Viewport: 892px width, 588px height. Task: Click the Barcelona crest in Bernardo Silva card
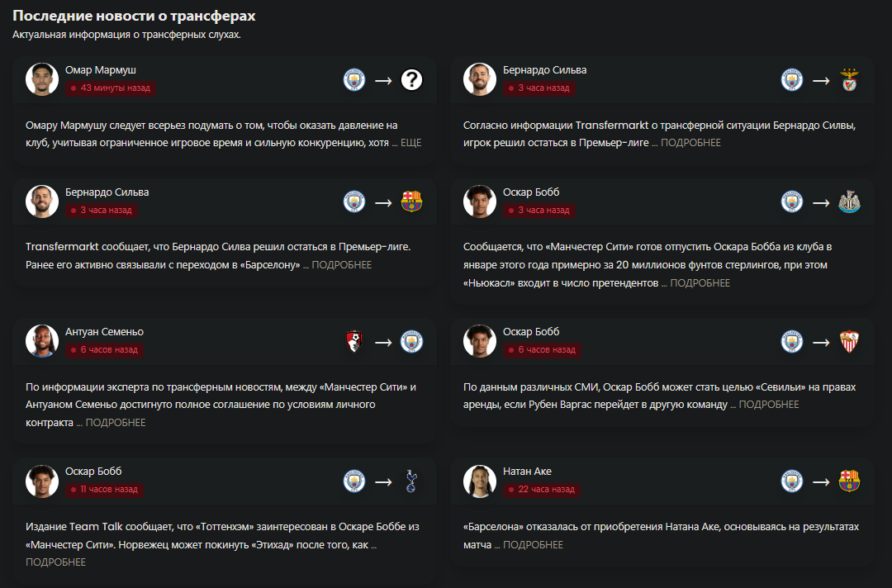click(x=411, y=202)
